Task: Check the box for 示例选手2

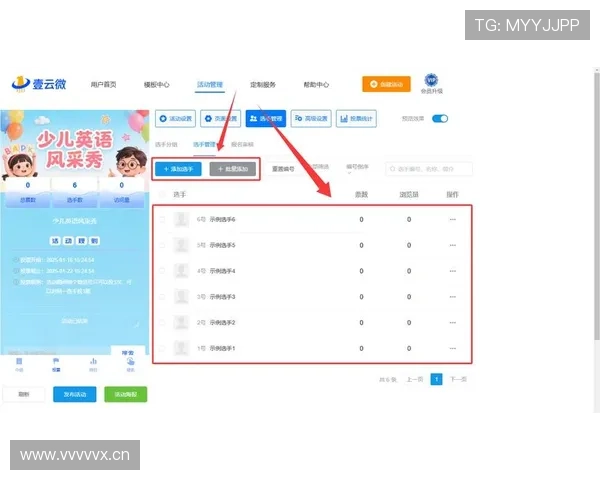Action: 162,323
